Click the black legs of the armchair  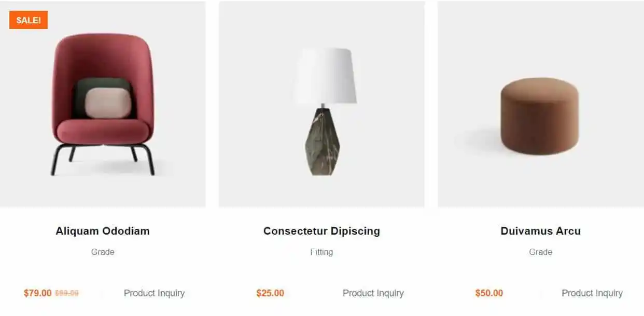tap(103, 159)
